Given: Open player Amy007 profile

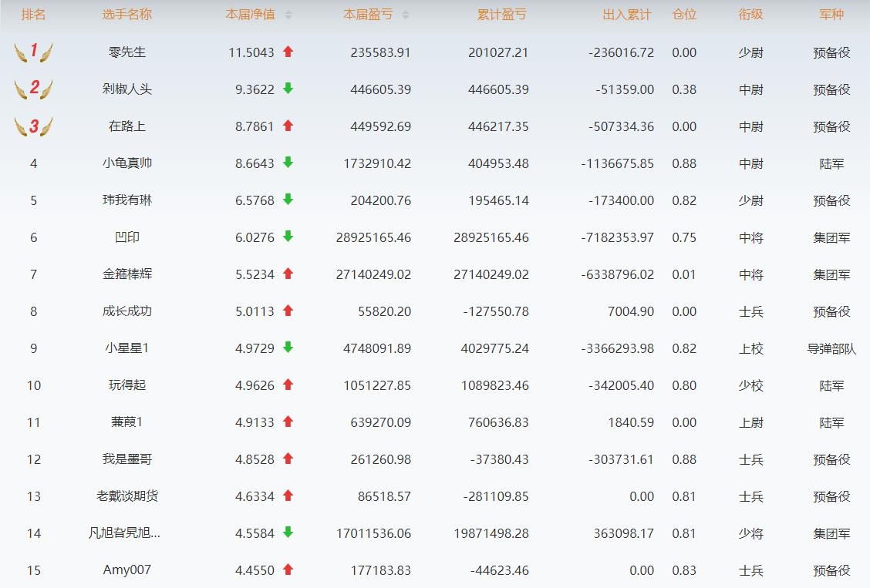Looking at the screenshot, I should click(x=127, y=570).
